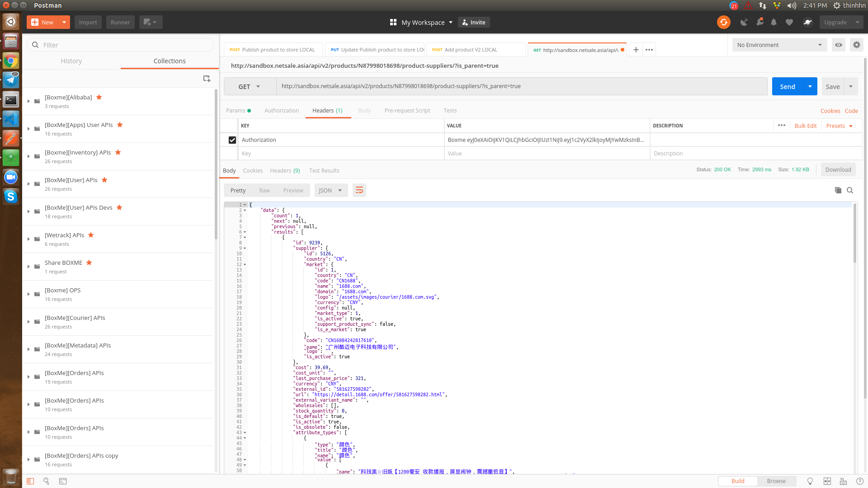Screen dimensions: 868x488
Task: Fold line 2 data object
Action: click(245, 210)
